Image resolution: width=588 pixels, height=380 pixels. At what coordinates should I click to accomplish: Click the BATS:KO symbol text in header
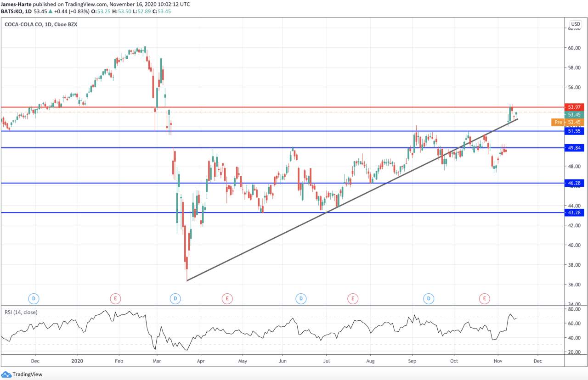pyautogui.click(x=14, y=11)
